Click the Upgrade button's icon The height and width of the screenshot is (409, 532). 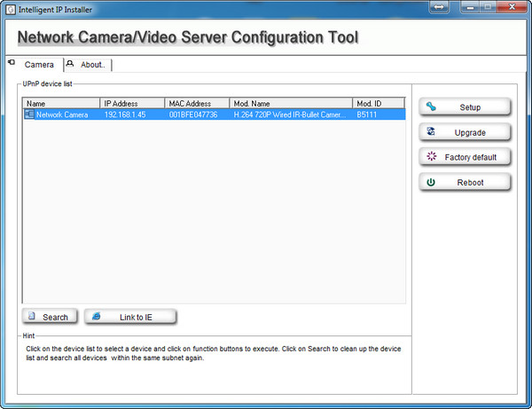pyautogui.click(x=432, y=132)
